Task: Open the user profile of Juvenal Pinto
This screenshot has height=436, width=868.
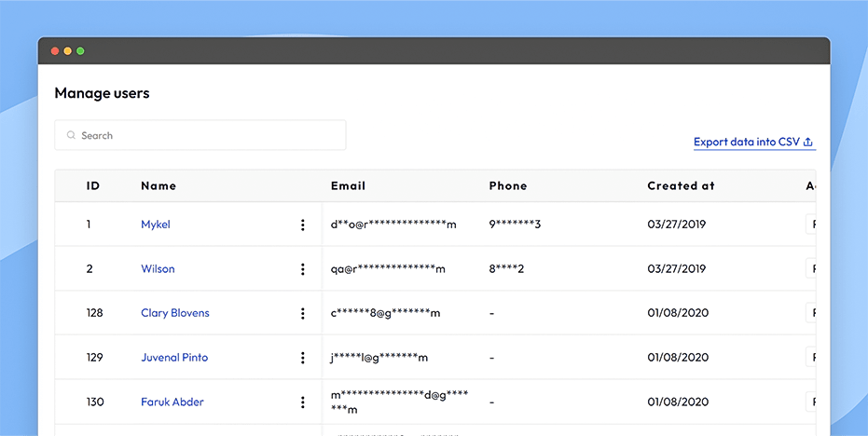Action: pyautogui.click(x=174, y=358)
